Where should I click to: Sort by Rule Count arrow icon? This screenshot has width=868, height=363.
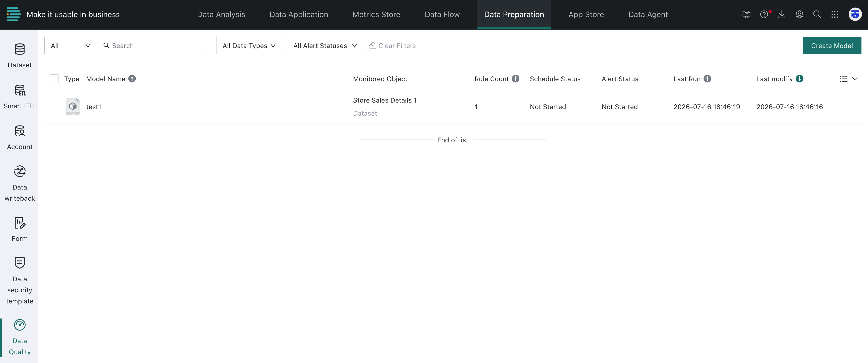coord(516,79)
